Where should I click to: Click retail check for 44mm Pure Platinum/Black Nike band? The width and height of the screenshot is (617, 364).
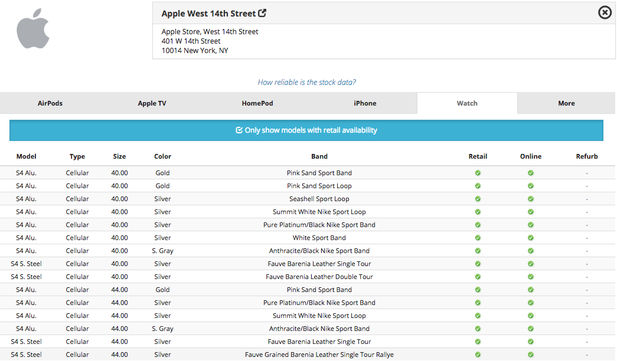(478, 303)
